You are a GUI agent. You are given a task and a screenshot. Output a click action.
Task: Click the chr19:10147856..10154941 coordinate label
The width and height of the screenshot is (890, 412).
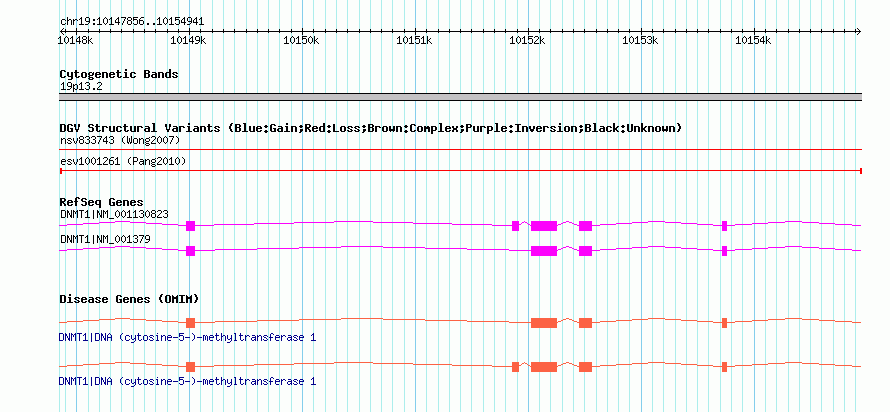(x=132, y=22)
